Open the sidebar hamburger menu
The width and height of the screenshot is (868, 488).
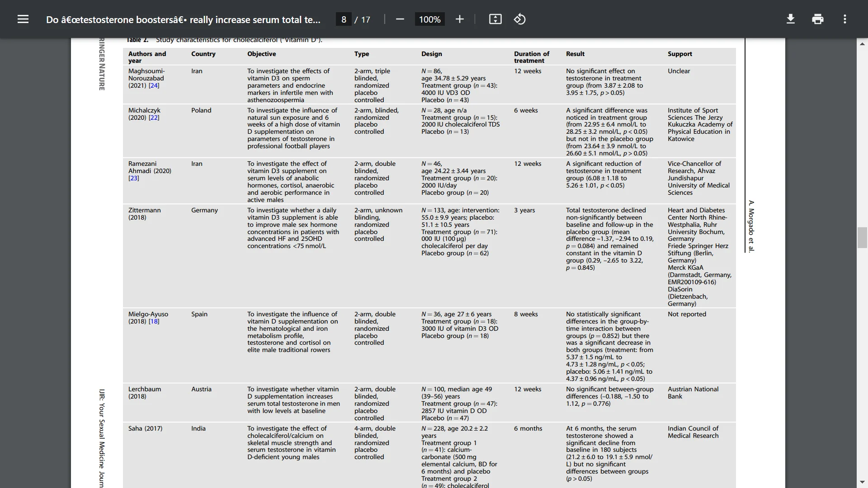coord(23,19)
